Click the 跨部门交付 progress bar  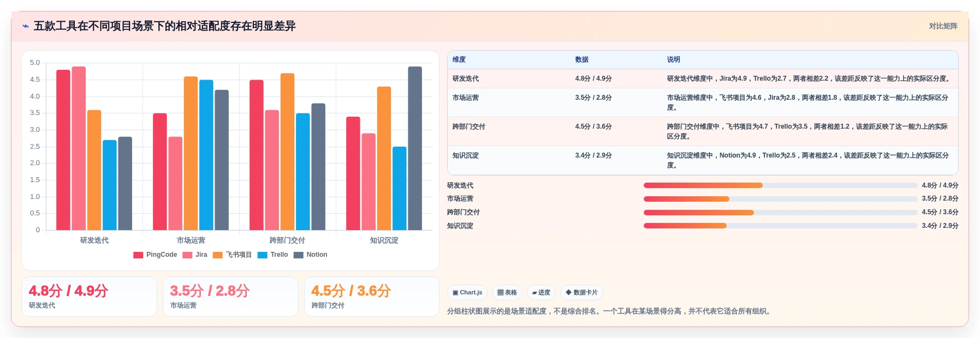tap(780, 213)
